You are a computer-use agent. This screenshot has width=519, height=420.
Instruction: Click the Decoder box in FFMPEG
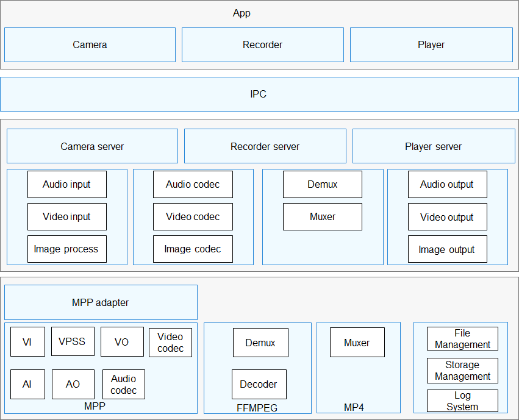pyautogui.click(x=259, y=384)
